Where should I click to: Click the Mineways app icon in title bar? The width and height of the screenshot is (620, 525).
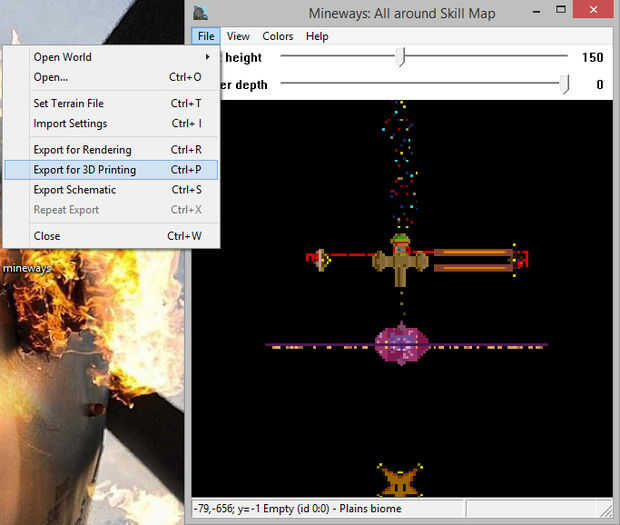coord(200,13)
